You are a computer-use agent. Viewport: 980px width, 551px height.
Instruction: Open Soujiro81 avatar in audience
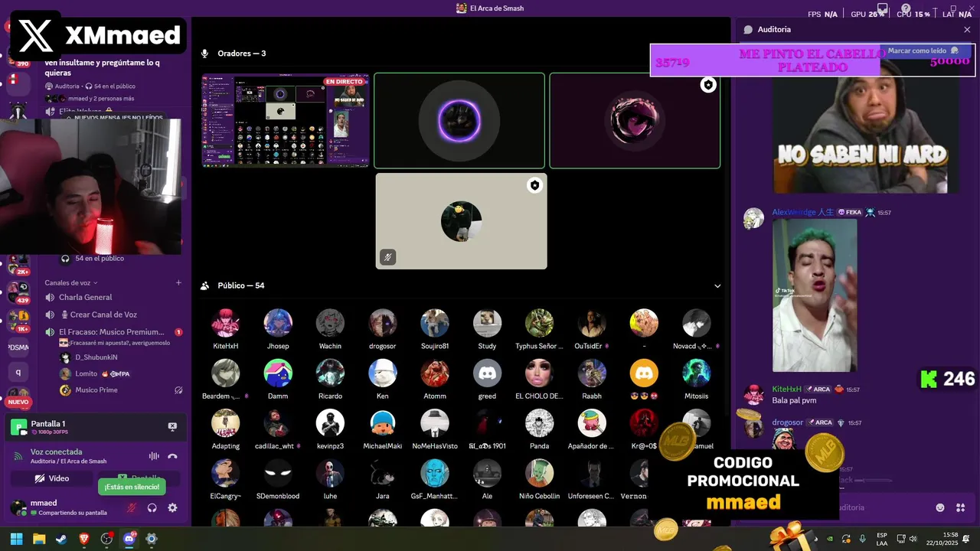435,323
